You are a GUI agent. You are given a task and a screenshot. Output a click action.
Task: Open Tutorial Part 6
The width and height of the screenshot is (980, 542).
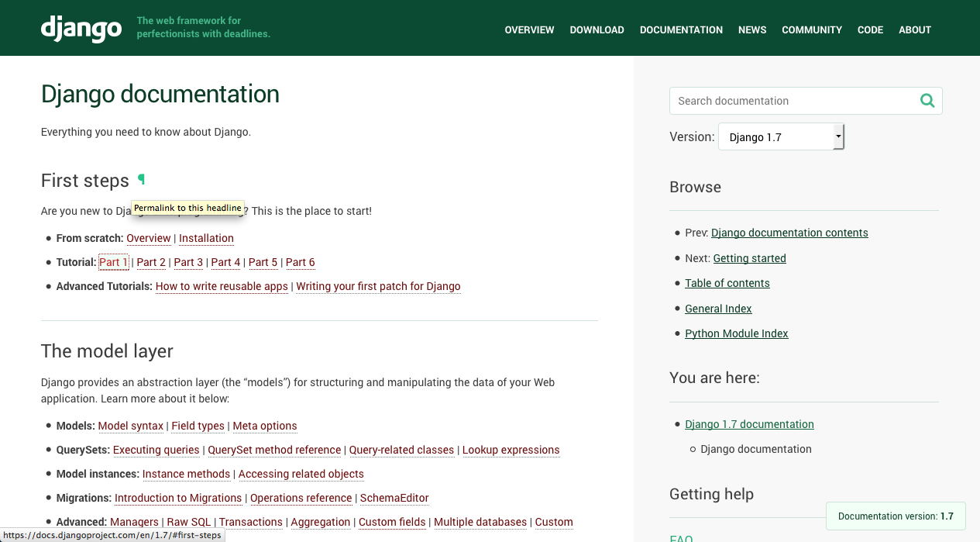[300, 262]
